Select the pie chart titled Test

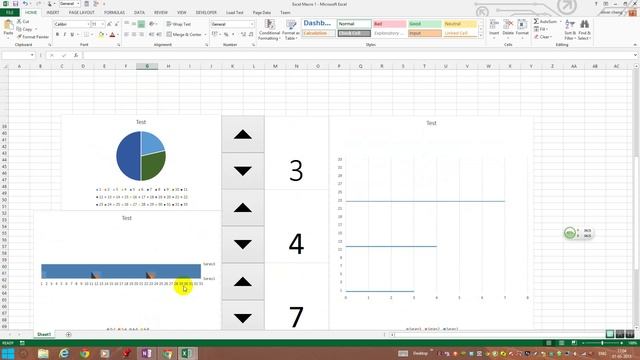coord(141,163)
